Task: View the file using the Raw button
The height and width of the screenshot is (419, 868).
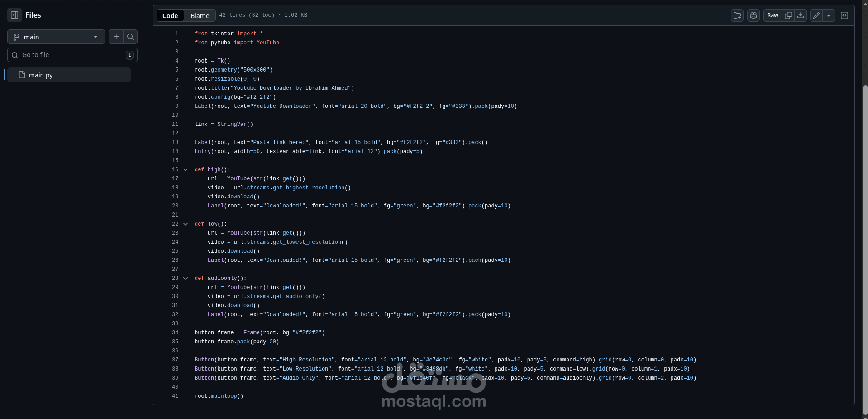Action: click(x=773, y=15)
